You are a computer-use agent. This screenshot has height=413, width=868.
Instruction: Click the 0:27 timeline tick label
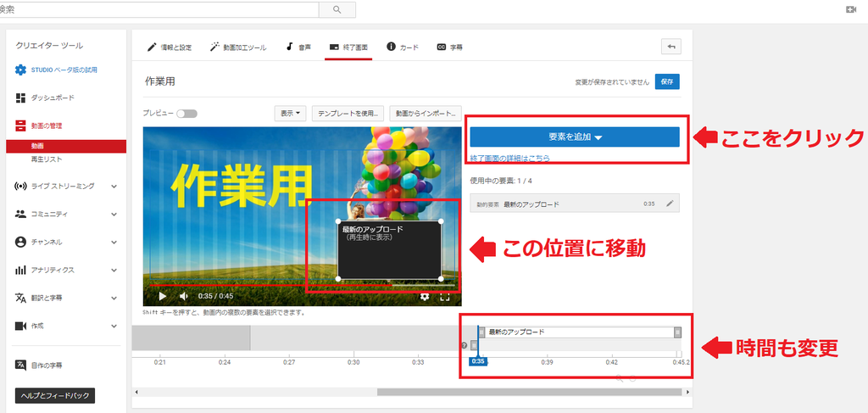[289, 362]
